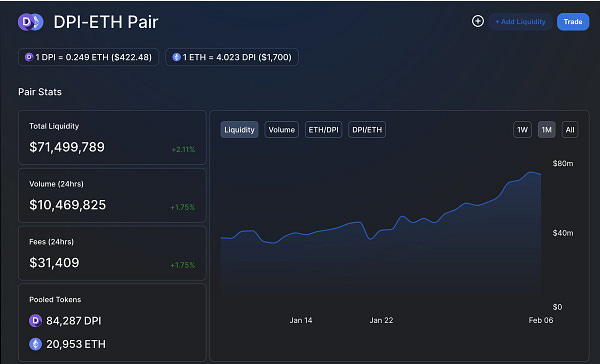Click the ETH icon under Pooled Tokens
Image resolution: width=600 pixels, height=364 pixels.
coord(35,344)
